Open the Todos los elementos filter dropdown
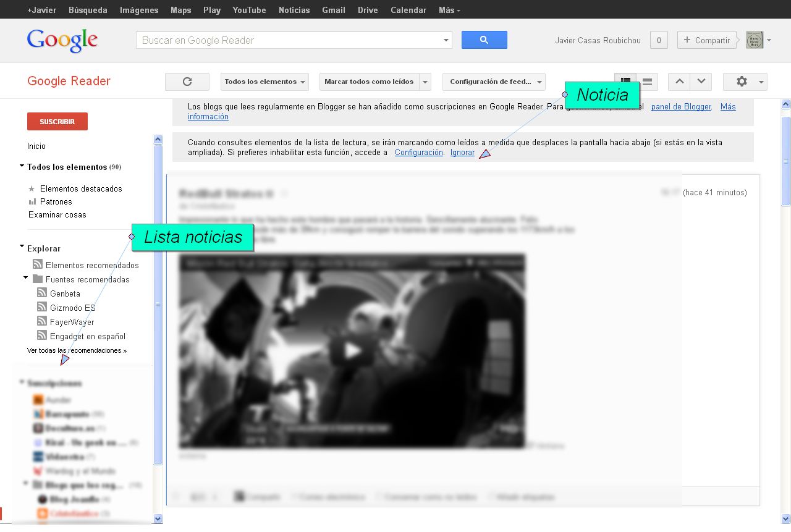 click(x=266, y=82)
